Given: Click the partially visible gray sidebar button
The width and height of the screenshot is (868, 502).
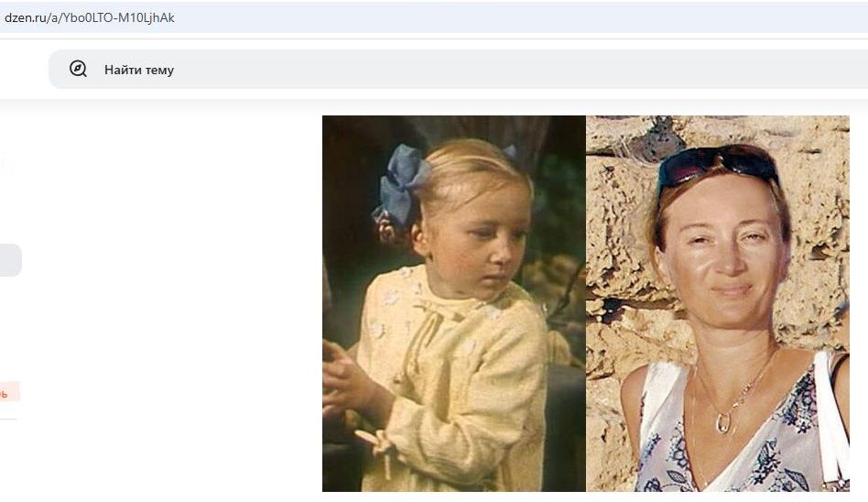Looking at the screenshot, I should 10,260.
